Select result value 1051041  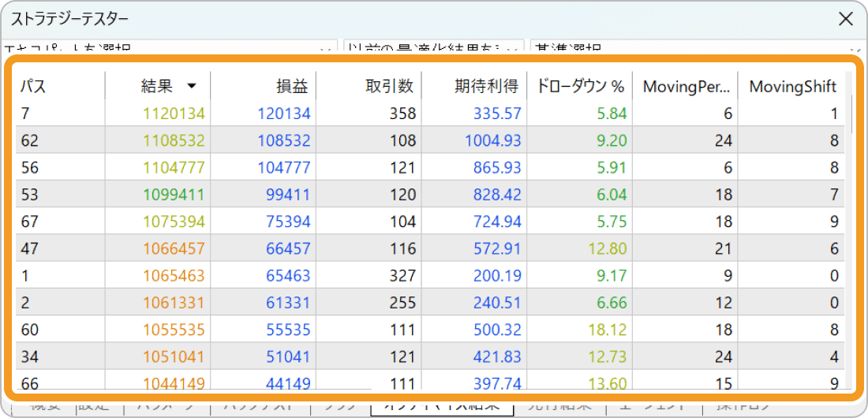(x=174, y=356)
